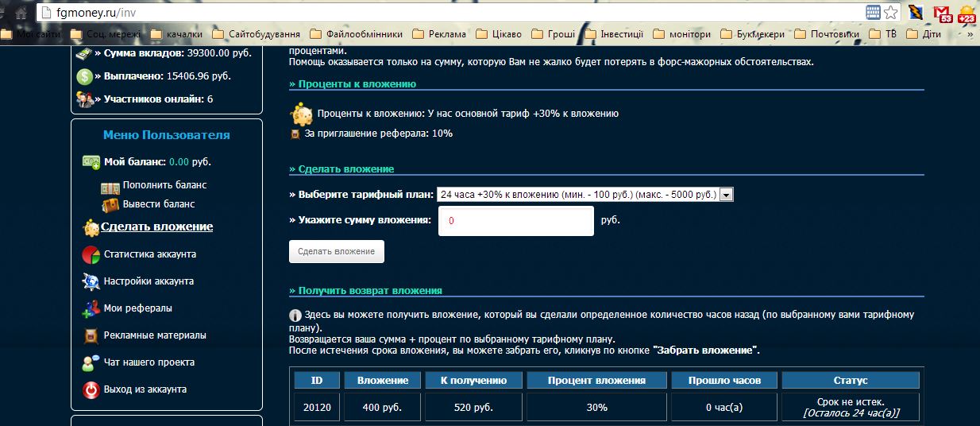Click the bookmark star in address bar
Screen dimensions: 980x426
(891, 13)
